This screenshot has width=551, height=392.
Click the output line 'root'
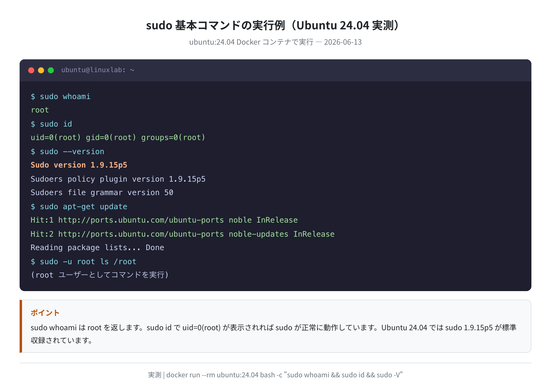(40, 110)
